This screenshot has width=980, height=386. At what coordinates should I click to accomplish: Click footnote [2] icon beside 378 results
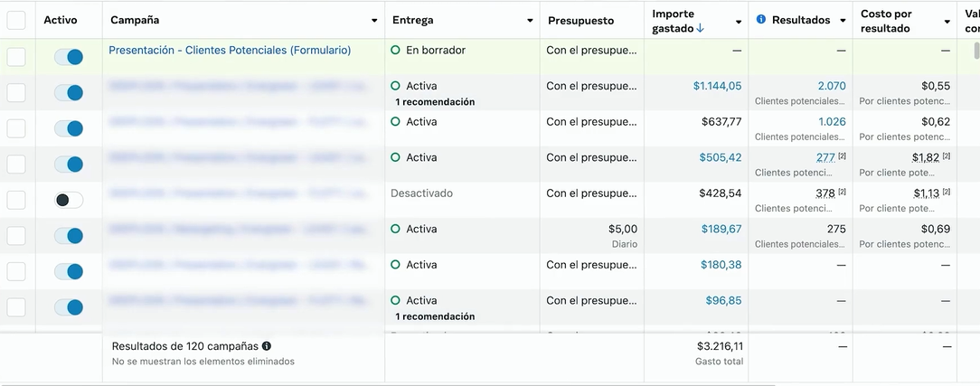842,193
